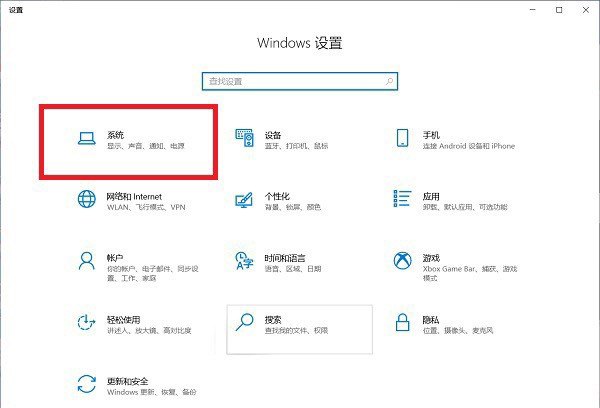Open the 应用 heading text

click(431, 197)
